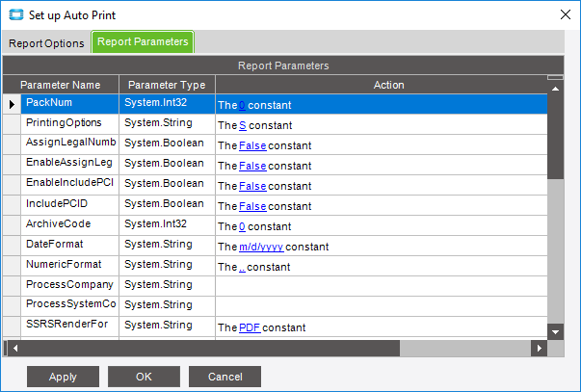
Task: Select the row header of ArchiveCode row
Action: [12, 225]
